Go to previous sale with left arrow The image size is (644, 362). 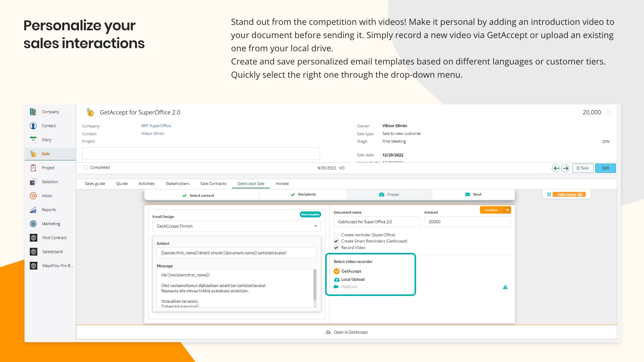click(556, 168)
